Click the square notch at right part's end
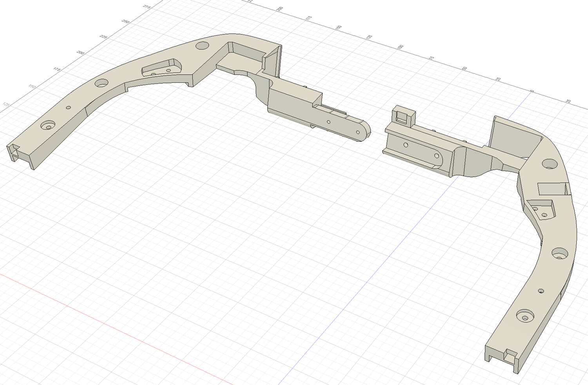This screenshot has width=588, height=385. (x=510, y=356)
